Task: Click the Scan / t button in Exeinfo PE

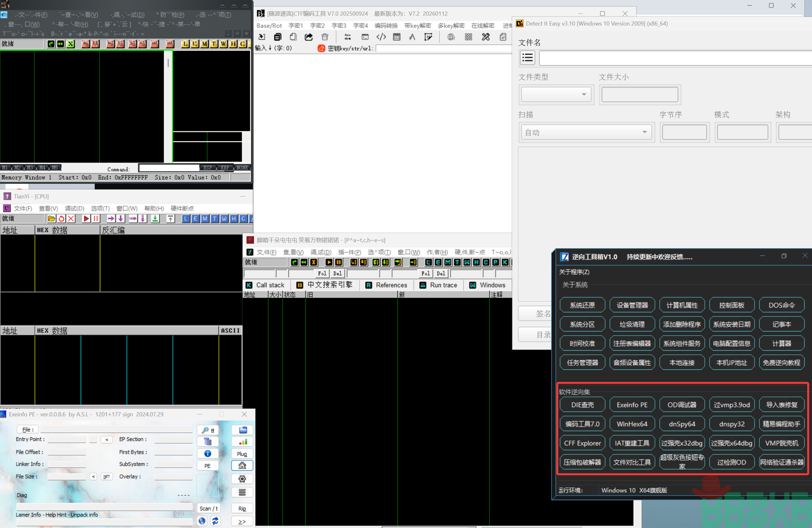Action: point(208,508)
